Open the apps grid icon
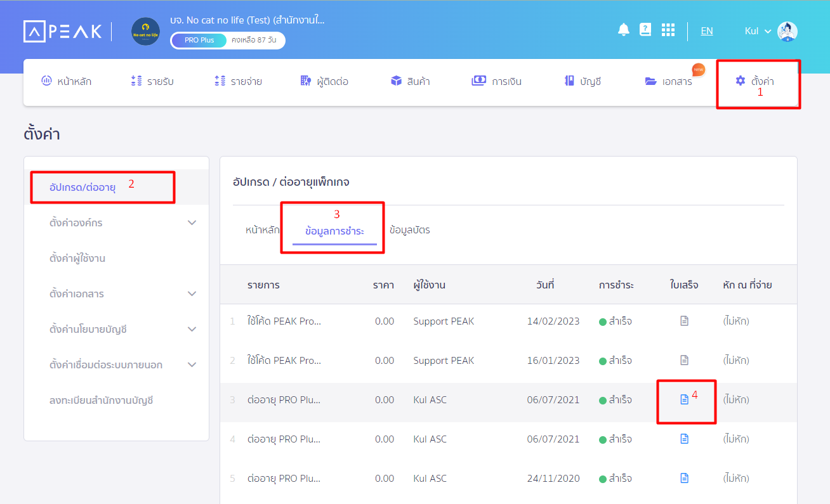This screenshot has height=504, width=830. (x=668, y=30)
